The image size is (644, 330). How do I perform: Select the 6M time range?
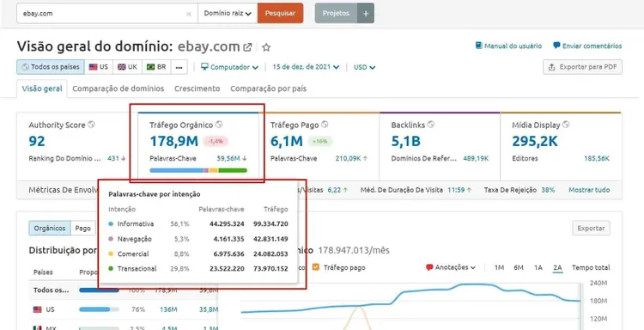(x=519, y=267)
